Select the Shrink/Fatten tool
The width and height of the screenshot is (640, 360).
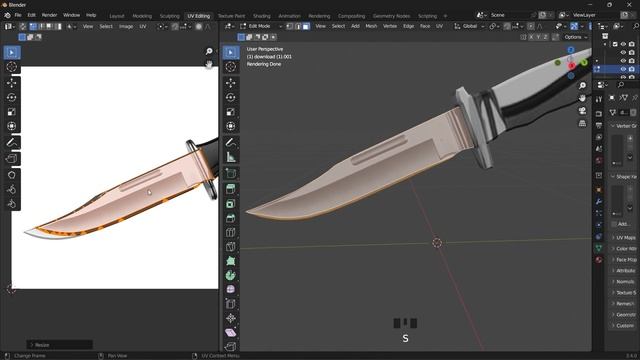(231, 318)
